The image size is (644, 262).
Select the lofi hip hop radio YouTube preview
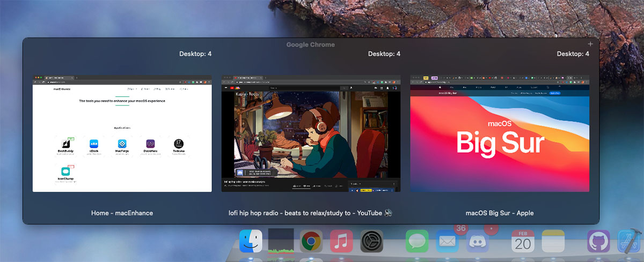[x=311, y=133]
